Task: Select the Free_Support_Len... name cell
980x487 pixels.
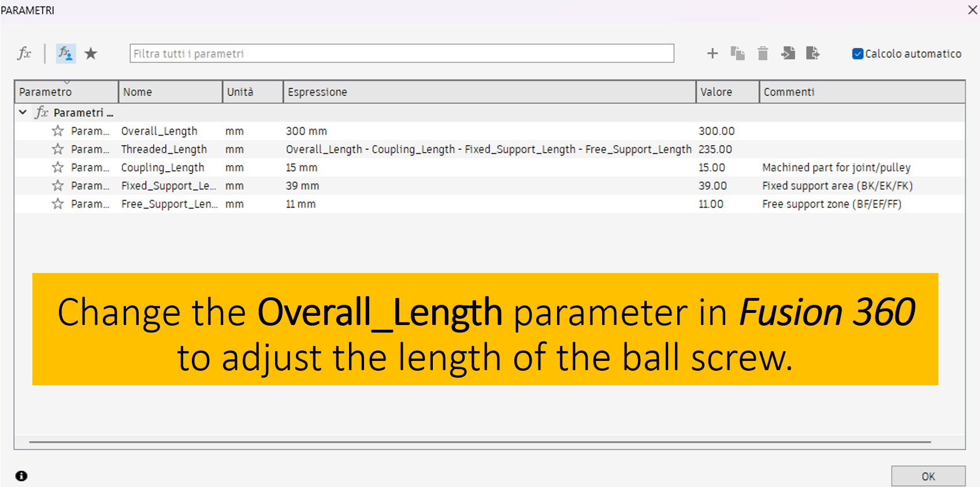Action: click(x=169, y=204)
